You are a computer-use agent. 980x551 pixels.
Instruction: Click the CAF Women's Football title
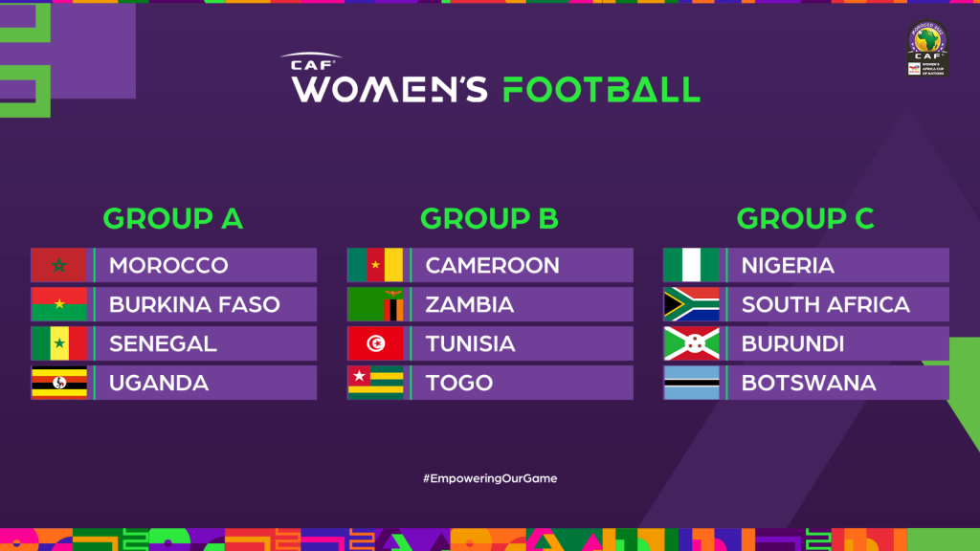click(496, 81)
